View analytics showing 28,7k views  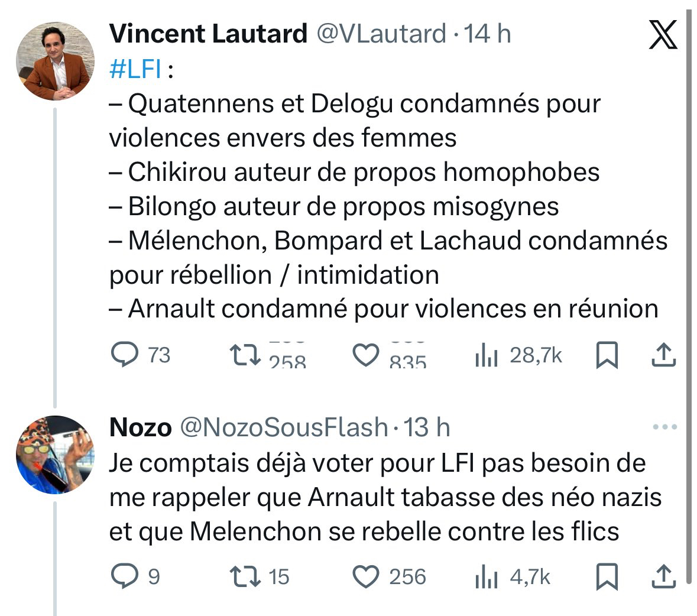point(486,356)
